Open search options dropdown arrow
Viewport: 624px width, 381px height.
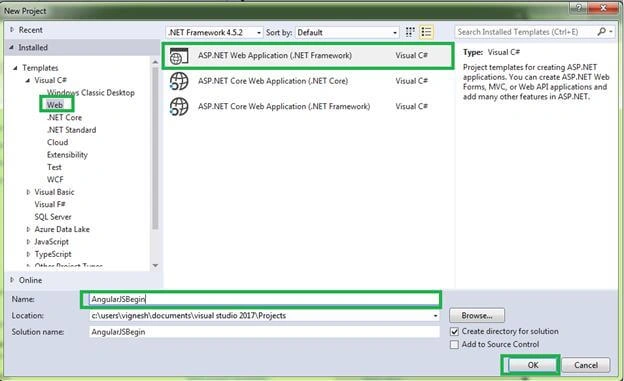611,31
